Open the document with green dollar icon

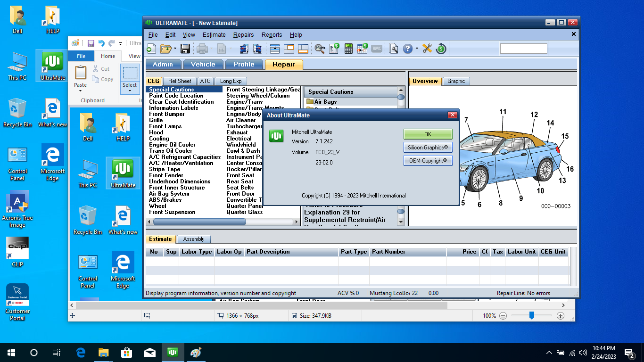tap(334, 49)
